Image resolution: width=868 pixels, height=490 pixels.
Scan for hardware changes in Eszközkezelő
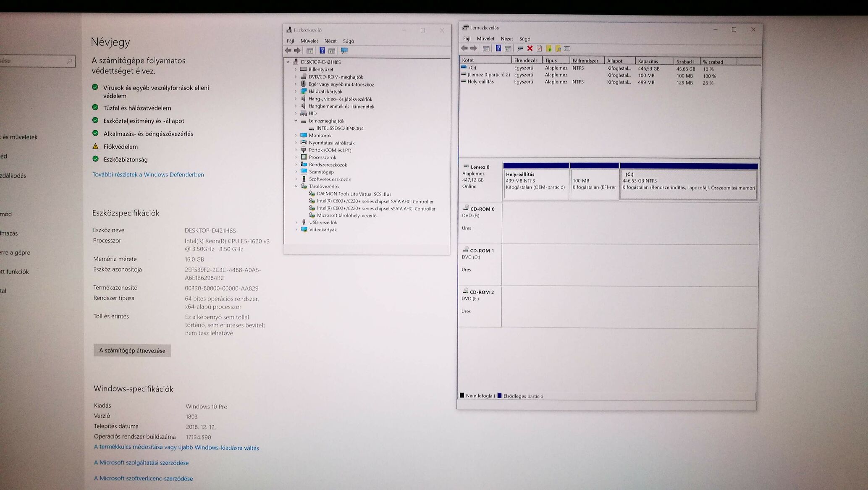tap(344, 51)
